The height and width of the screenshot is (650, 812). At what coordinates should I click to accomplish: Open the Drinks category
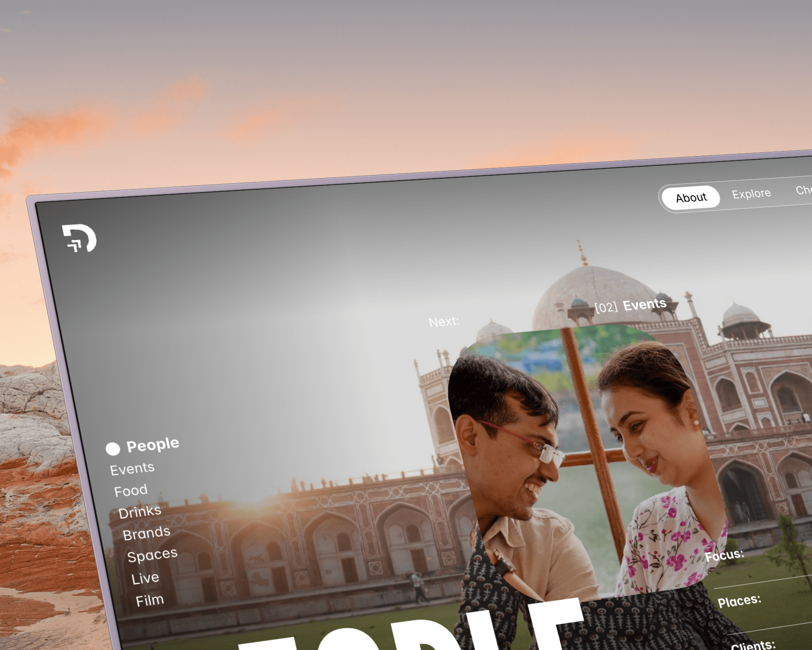tap(140, 512)
